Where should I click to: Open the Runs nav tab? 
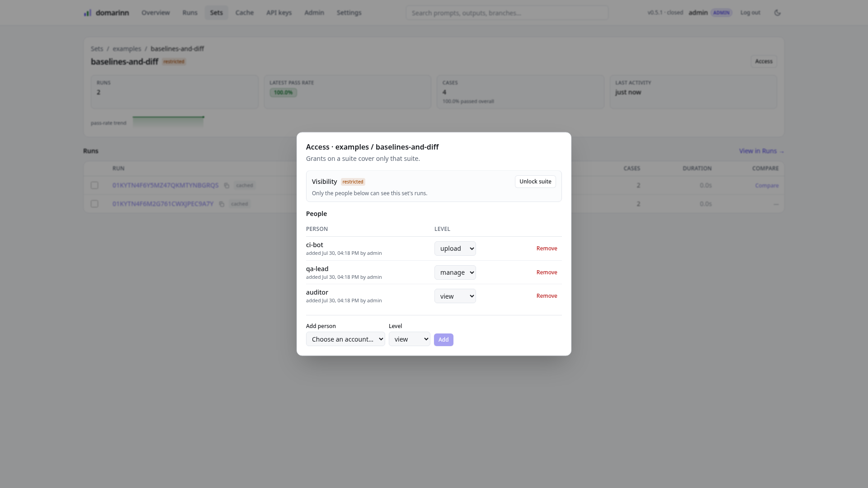190,13
